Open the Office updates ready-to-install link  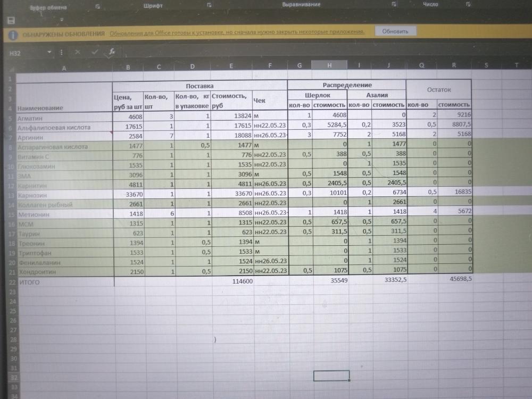tap(237, 32)
